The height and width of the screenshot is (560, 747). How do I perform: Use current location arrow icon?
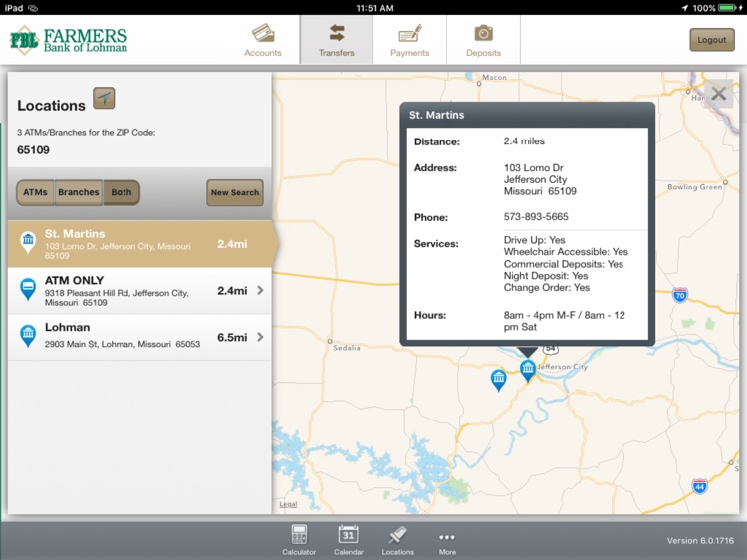(104, 99)
